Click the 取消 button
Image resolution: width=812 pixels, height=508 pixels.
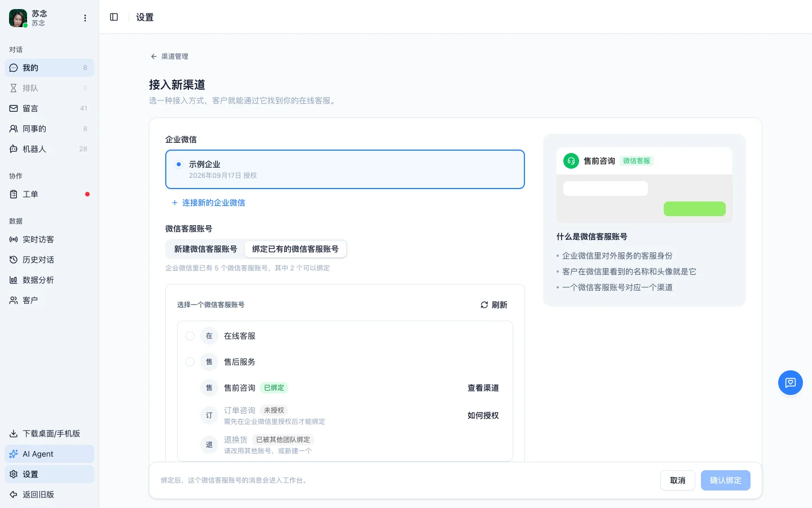678,480
